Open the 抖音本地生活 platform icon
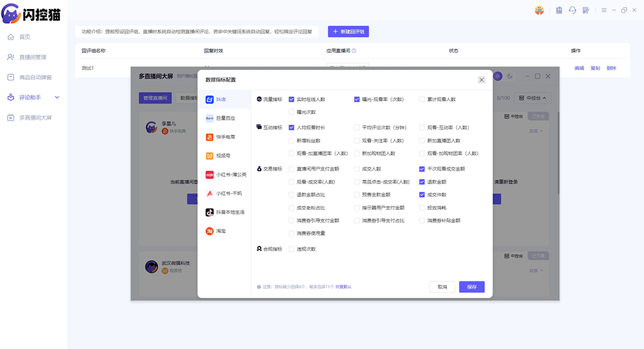Viewport: 644px width, 349px height. (x=209, y=212)
